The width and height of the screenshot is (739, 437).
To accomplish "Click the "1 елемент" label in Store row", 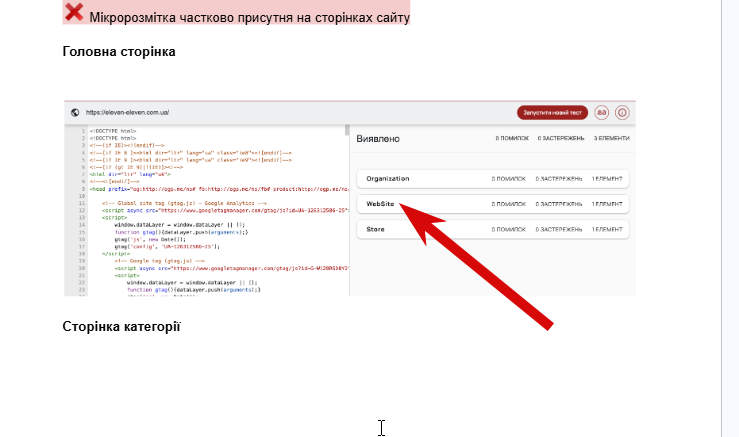I will [x=607, y=230].
